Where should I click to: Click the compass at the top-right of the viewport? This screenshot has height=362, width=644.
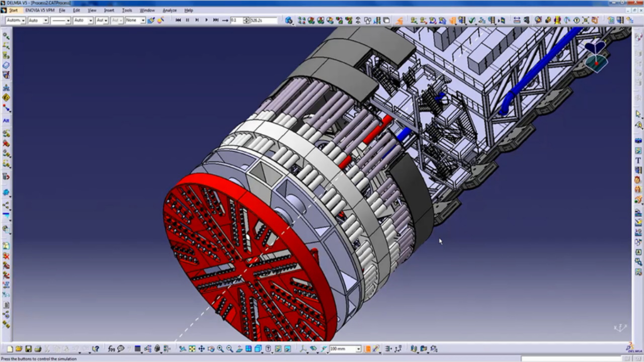(597, 55)
